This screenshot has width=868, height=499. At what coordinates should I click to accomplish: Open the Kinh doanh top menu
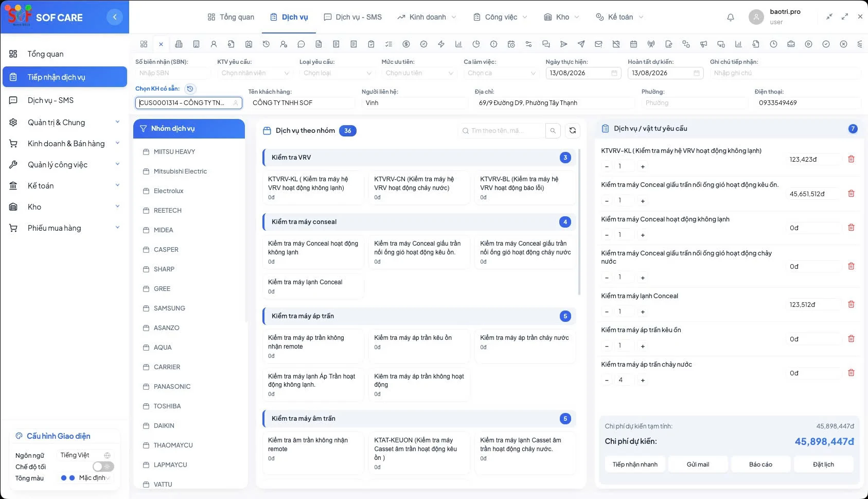pyautogui.click(x=427, y=17)
